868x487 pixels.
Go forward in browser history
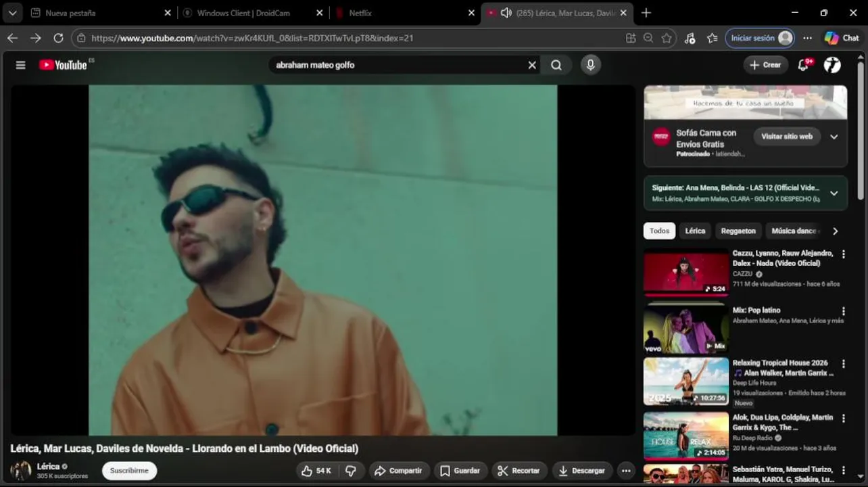(35, 38)
